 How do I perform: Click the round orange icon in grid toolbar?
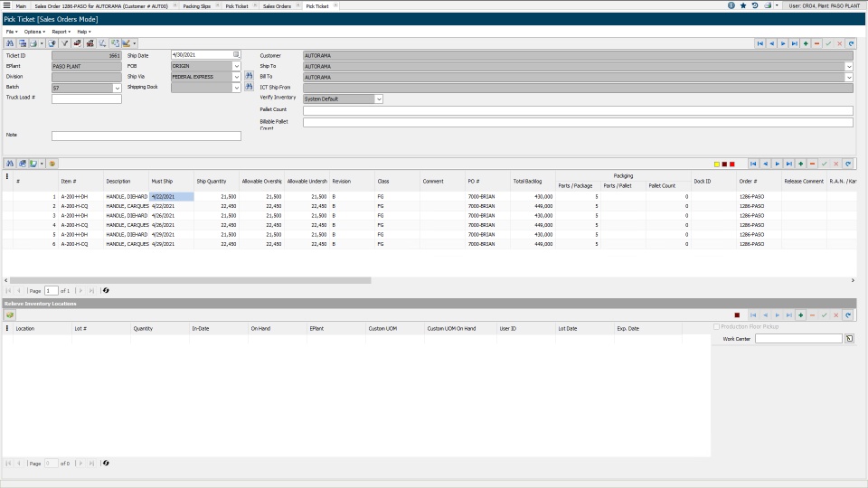52,164
